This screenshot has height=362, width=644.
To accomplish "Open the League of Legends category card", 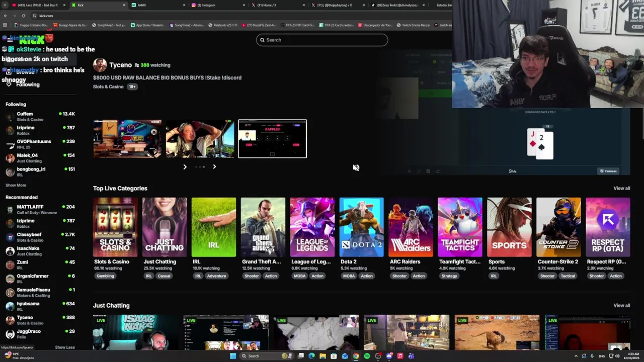I will pyautogui.click(x=312, y=227).
